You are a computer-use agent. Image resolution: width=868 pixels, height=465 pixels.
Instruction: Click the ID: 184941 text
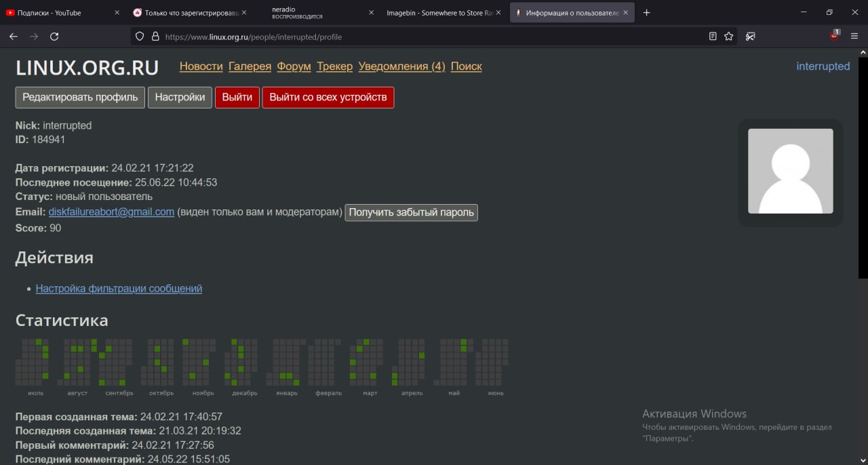tap(41, 140)
